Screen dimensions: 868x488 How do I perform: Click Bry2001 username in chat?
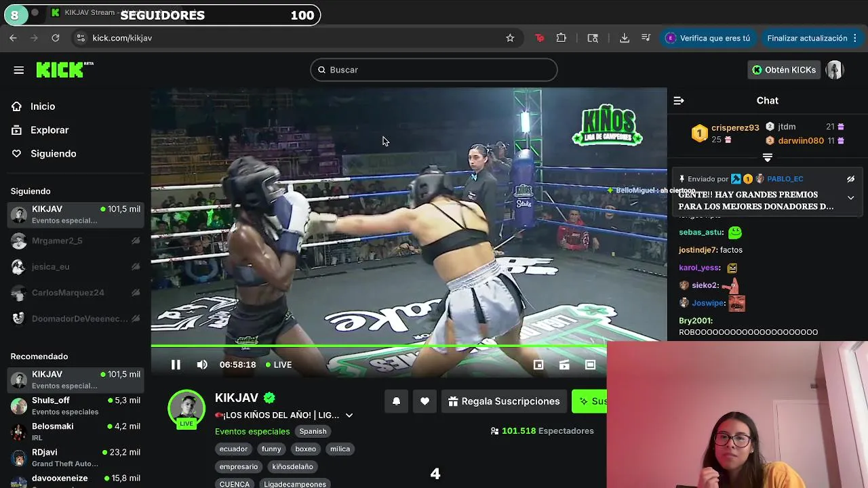click(x=696, y=321)
